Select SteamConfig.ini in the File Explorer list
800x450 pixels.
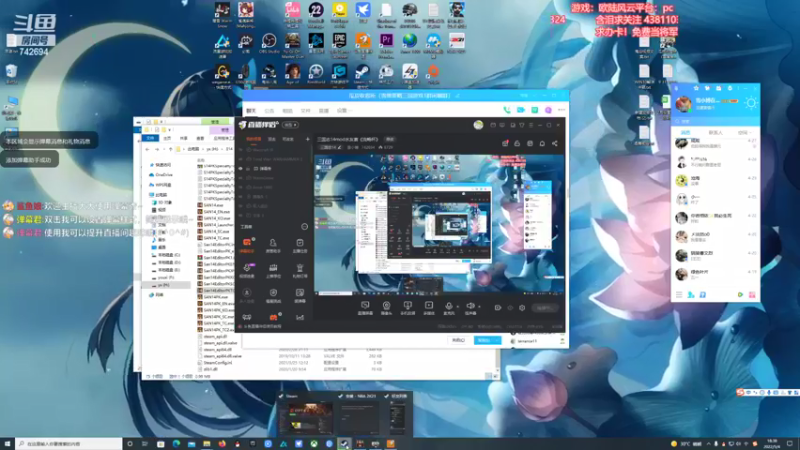click(x=215, y=363)
